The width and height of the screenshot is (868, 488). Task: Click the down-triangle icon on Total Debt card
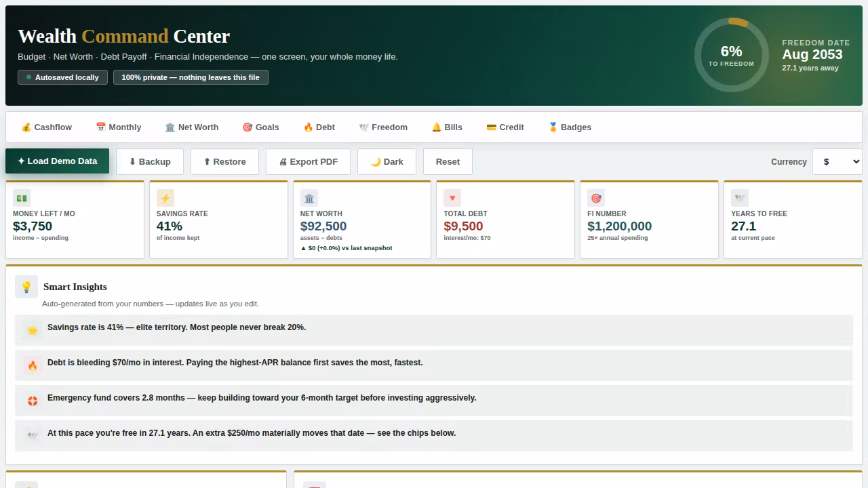453,198
